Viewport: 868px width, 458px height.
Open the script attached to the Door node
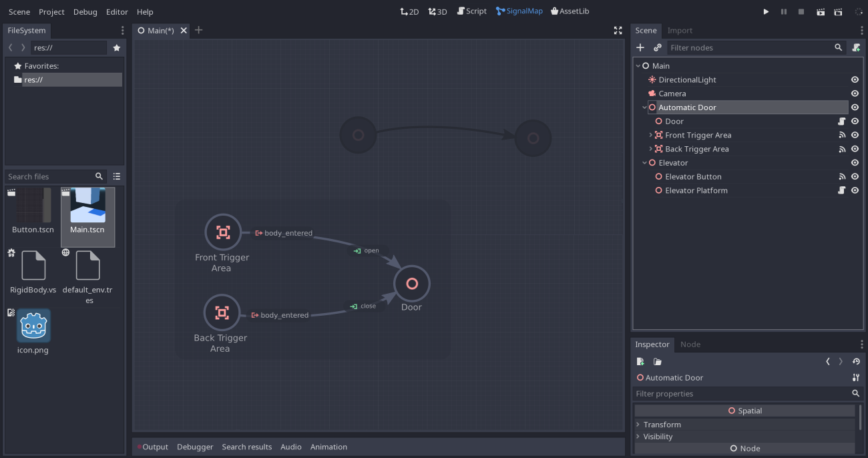(x=841, y=121)
